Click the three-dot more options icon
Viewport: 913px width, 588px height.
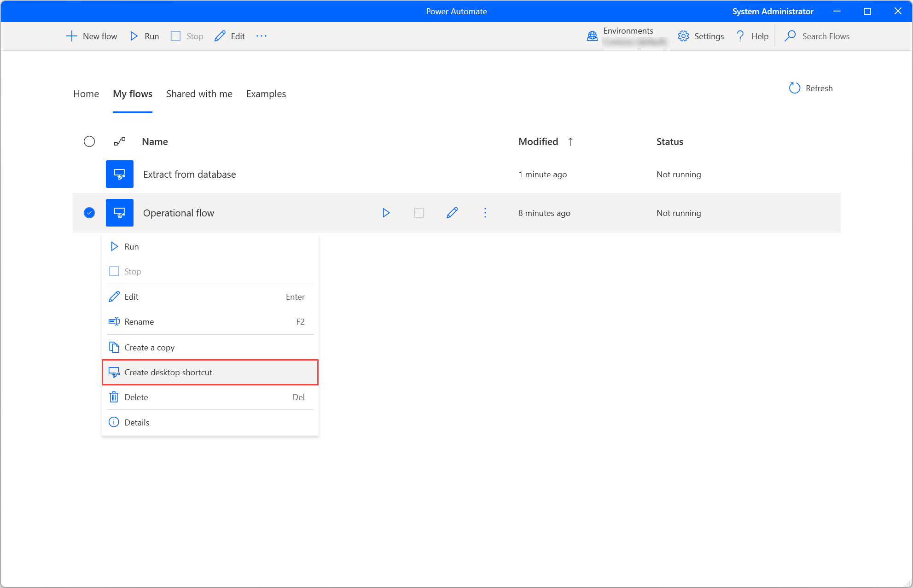point(485,213)
